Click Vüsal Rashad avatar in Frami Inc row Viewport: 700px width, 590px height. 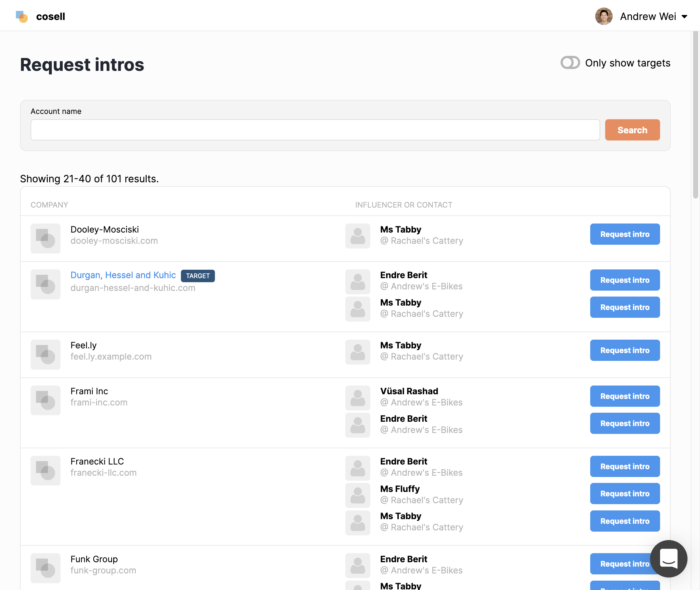pos(357,398)
